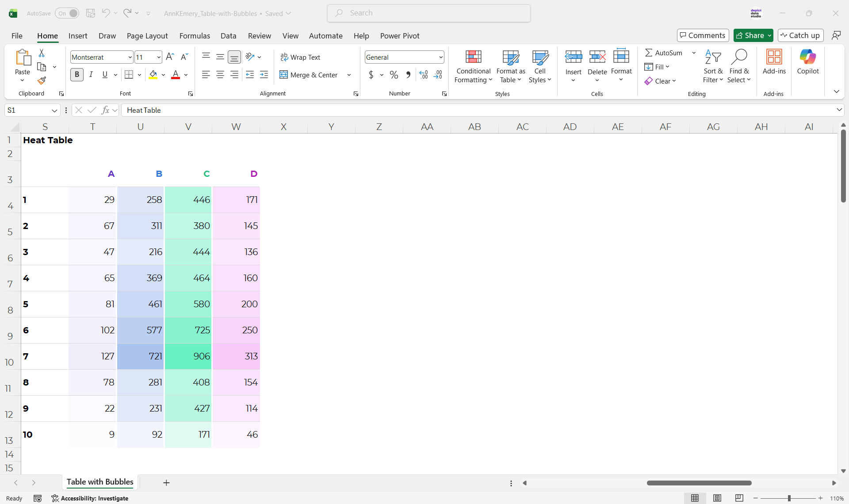The height and width of the screenshot is (504, 849).
Task: Open the General number format dropdown
Action: coord(440,57)
